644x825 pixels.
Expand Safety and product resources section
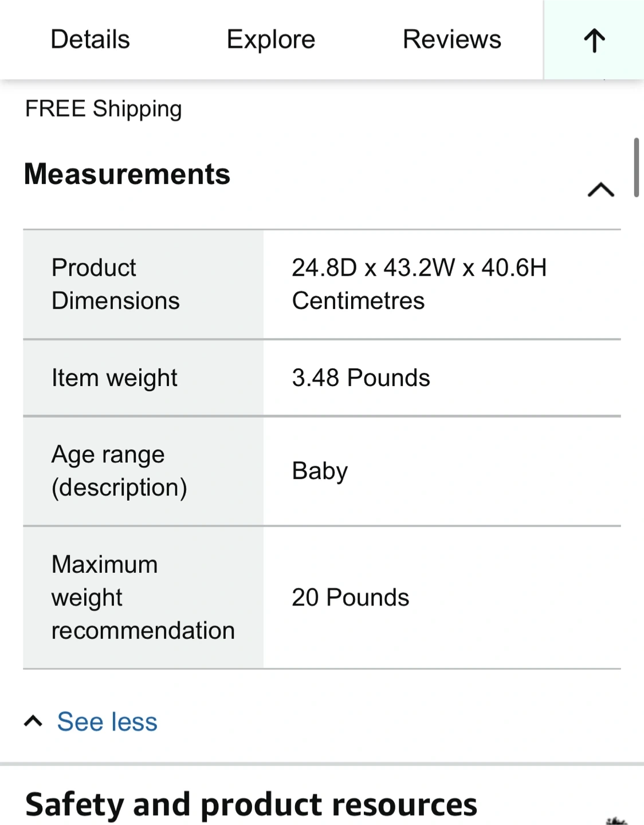tap(251, 804)
